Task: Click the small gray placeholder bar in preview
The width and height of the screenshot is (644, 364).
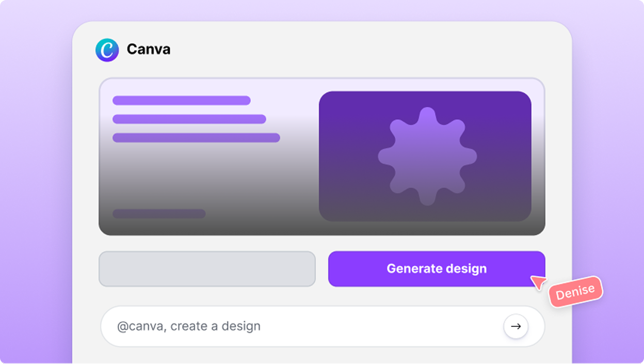Action: tap(159, 214)
